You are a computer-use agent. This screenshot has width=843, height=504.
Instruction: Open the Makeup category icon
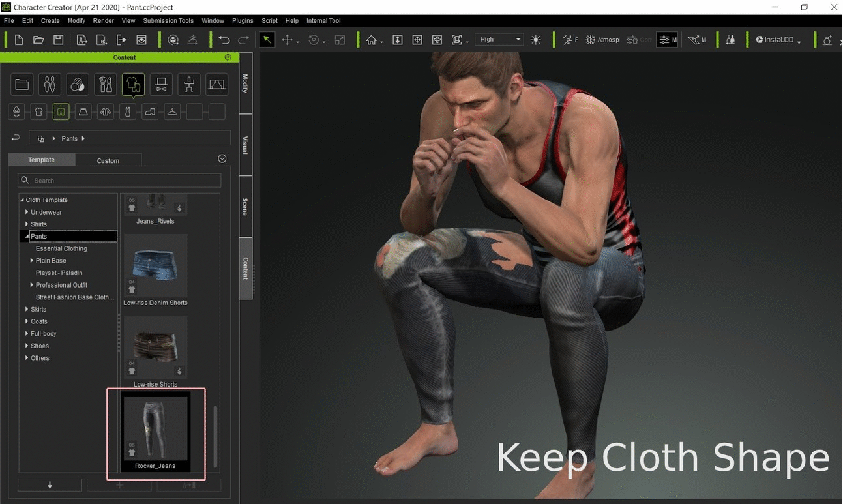[105, 84]
